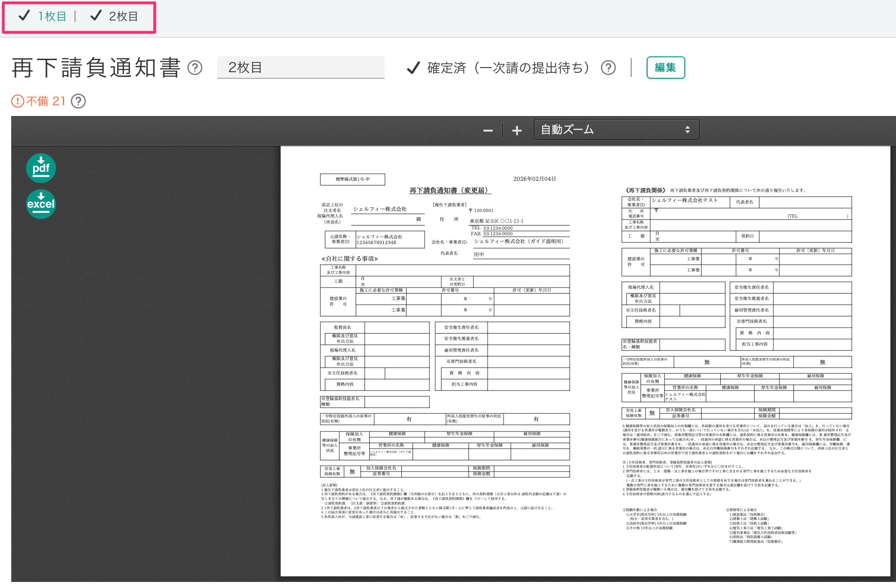Zoom out using the minus icon
This screenshot has width=896, height=588.
click(488, 130)
